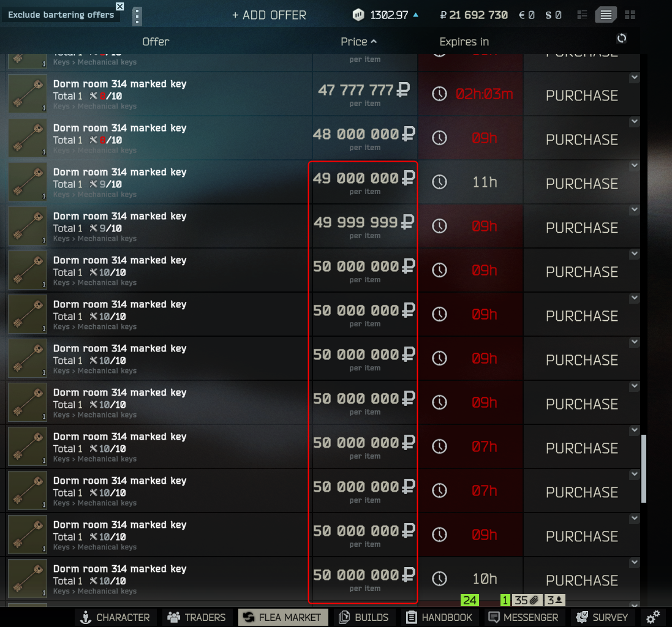The height and width of the screenshot is (627, 672).
Task: Click the 10h expiry time
Action: (x=485, y=579)
